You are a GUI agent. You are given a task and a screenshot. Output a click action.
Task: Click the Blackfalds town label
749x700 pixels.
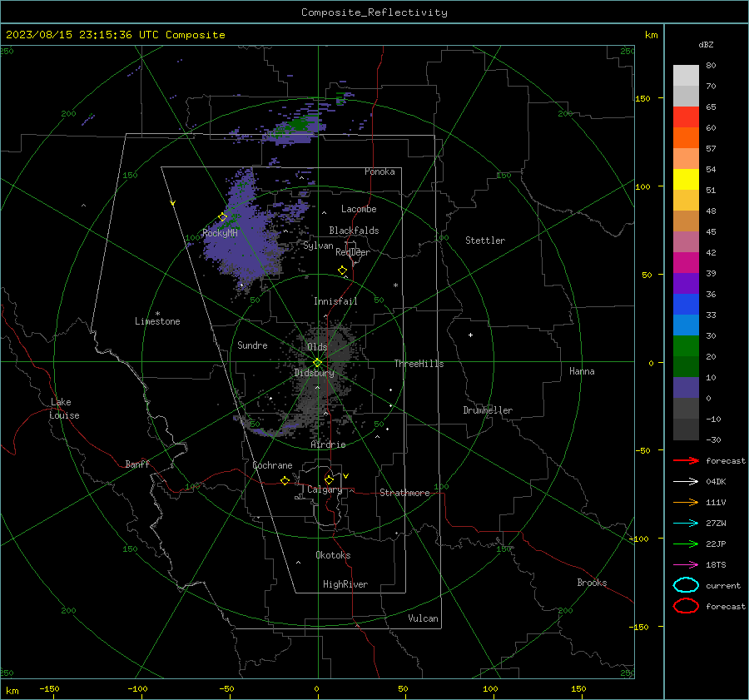pyautogui.click(x=354, y=231)
